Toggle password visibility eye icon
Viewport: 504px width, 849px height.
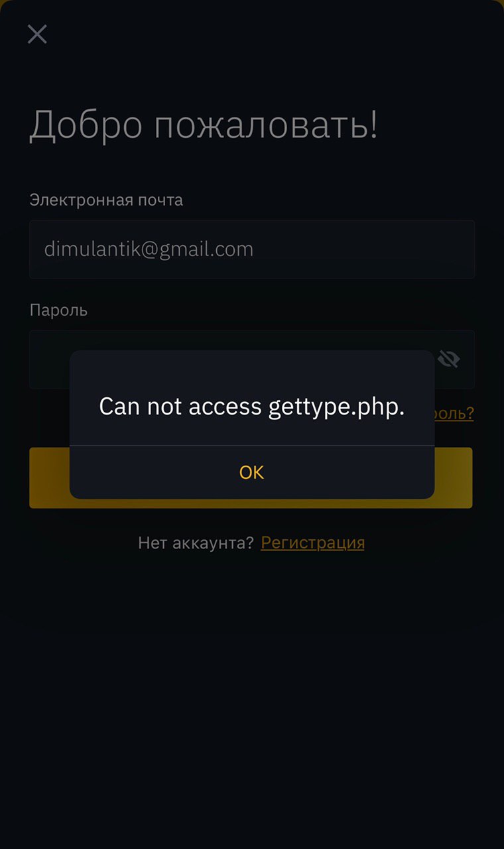pyautogui.click(x=449, y=359)
